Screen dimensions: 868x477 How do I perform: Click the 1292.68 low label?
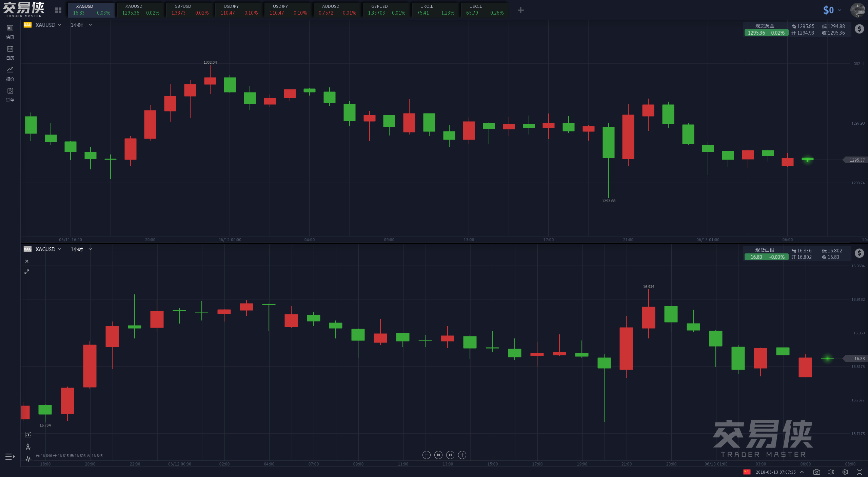point(609,201)
